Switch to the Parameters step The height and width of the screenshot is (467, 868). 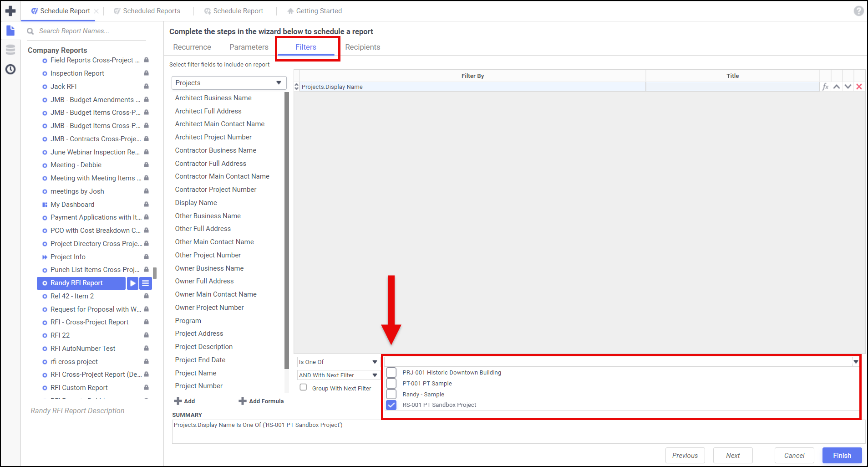[x=249, y=47]
